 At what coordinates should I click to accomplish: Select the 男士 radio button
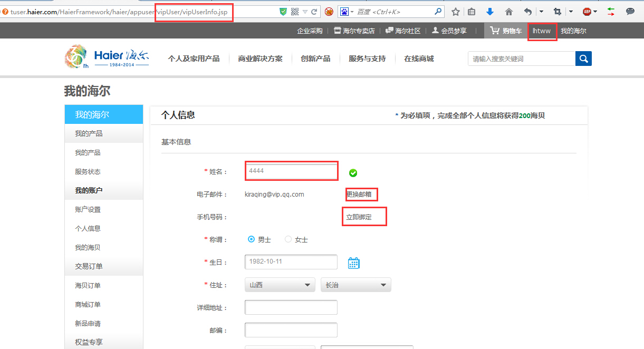252,239
